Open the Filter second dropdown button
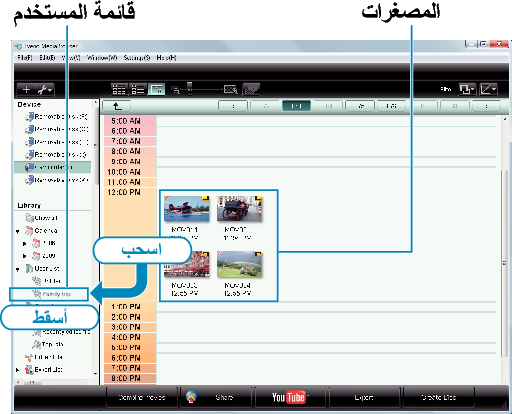The image size is (512, 414). tap(488, 89)
